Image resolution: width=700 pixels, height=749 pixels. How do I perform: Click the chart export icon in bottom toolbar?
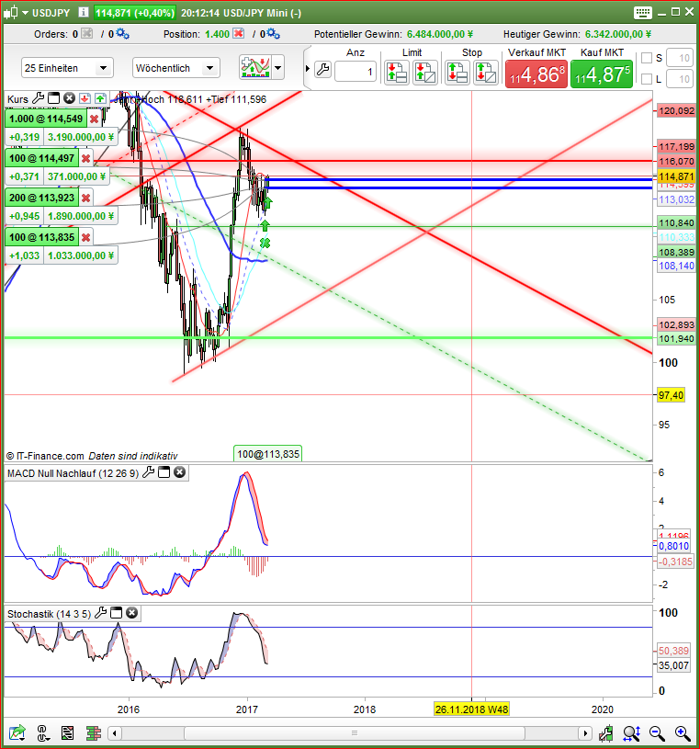[x=17, y=732]
